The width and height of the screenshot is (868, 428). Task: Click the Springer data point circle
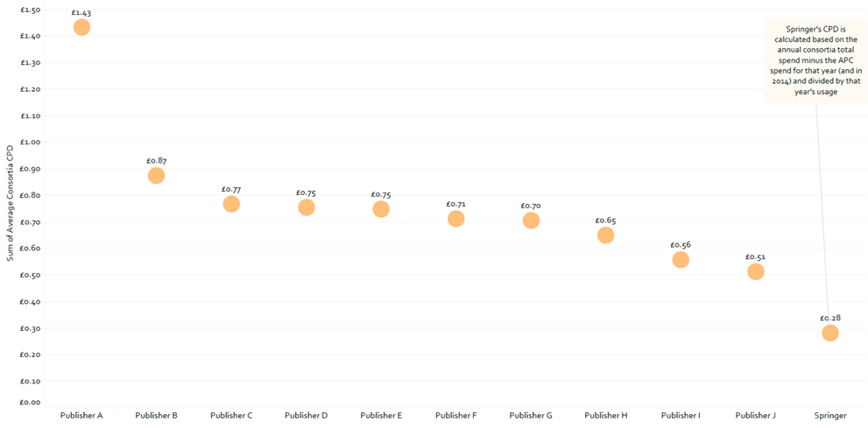point(830,333)
